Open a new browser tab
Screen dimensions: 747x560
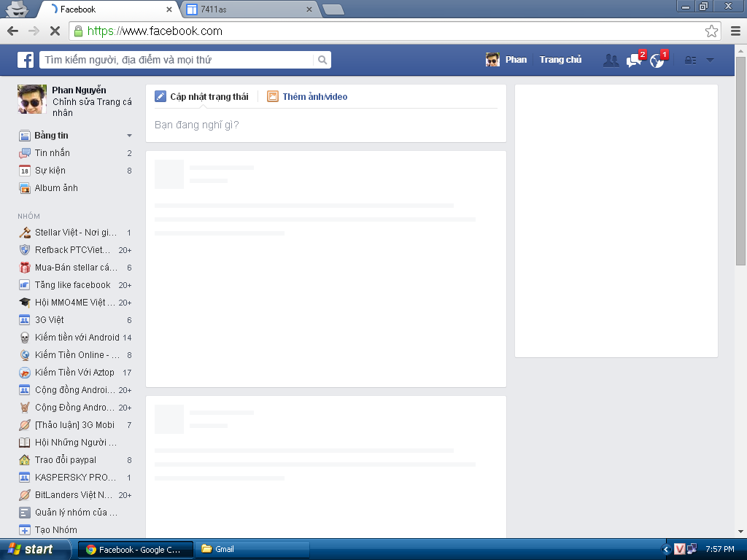[x=333, y=9]
